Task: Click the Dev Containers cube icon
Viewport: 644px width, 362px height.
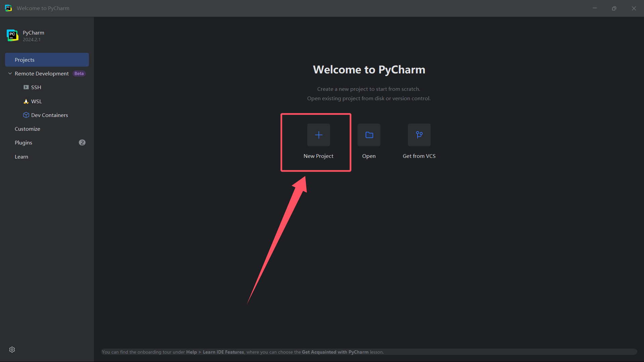Action: (x=26, y=115)
